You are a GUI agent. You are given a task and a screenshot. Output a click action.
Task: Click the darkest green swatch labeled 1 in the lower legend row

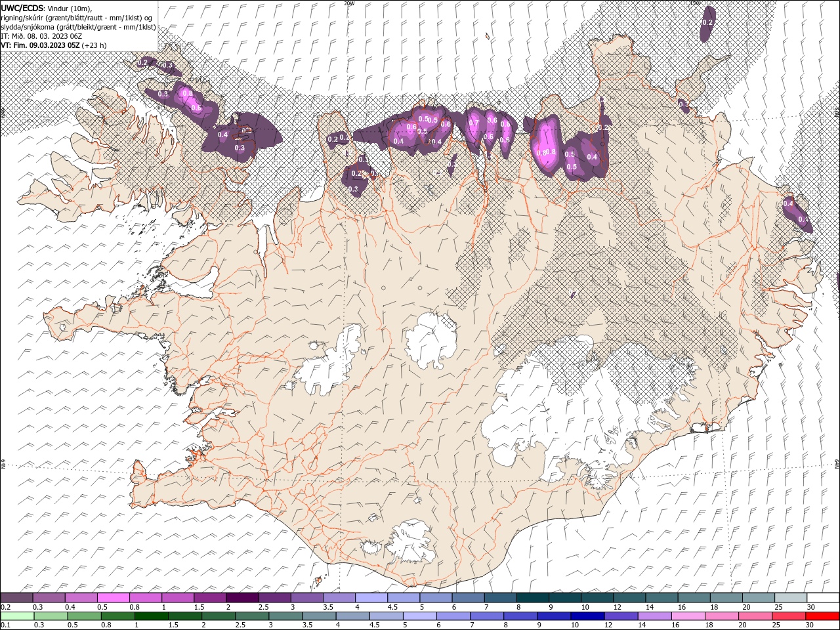pos(151,616)
